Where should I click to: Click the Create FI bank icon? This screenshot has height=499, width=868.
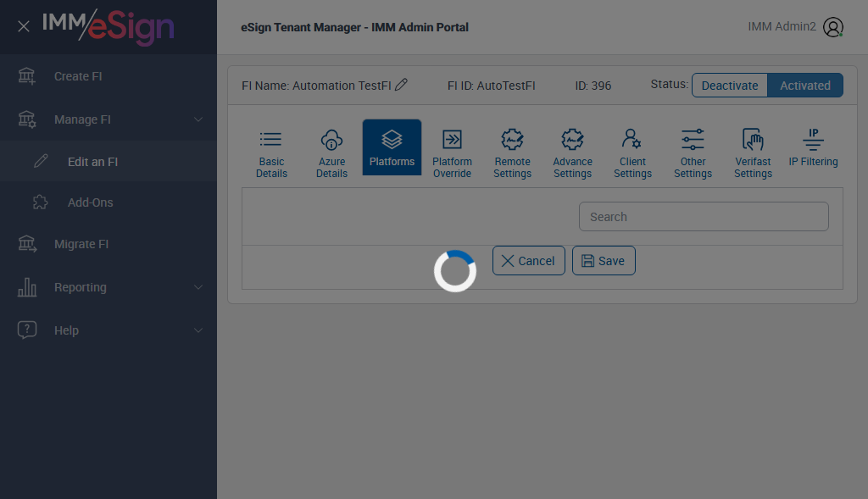pos(26,76)
